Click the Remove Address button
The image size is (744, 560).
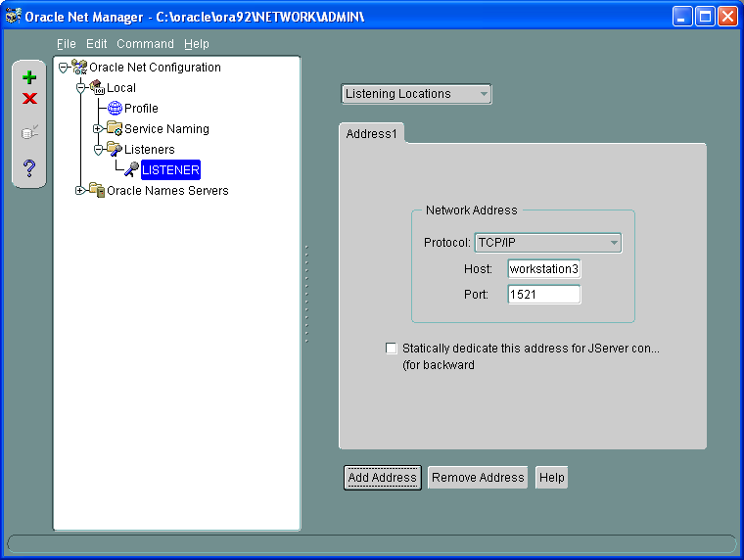pyautogui.click(x=478, y=478)
